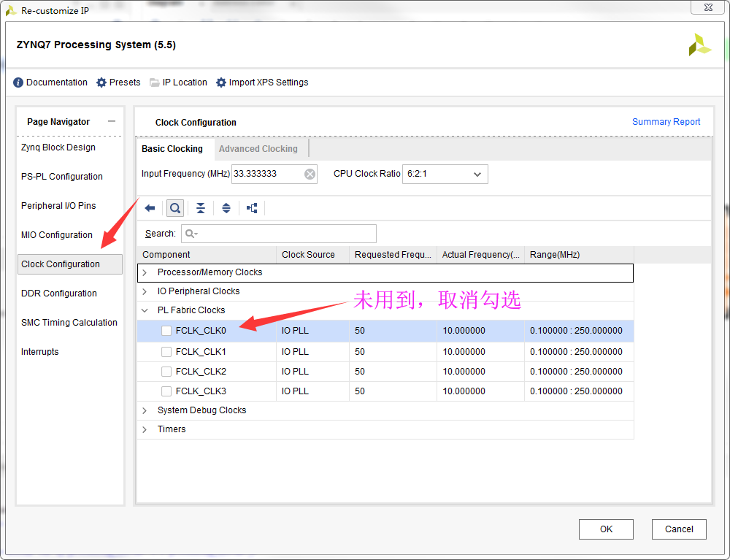Click the collapse all toolbar icon
This screenshot has width=730, height=560.
[201, 208]
